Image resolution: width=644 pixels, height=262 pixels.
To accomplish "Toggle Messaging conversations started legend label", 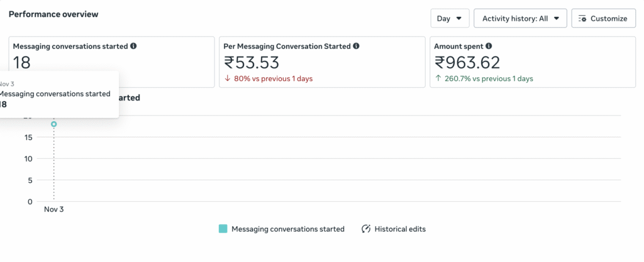I will pyautogui.click(x=287, y=229).
